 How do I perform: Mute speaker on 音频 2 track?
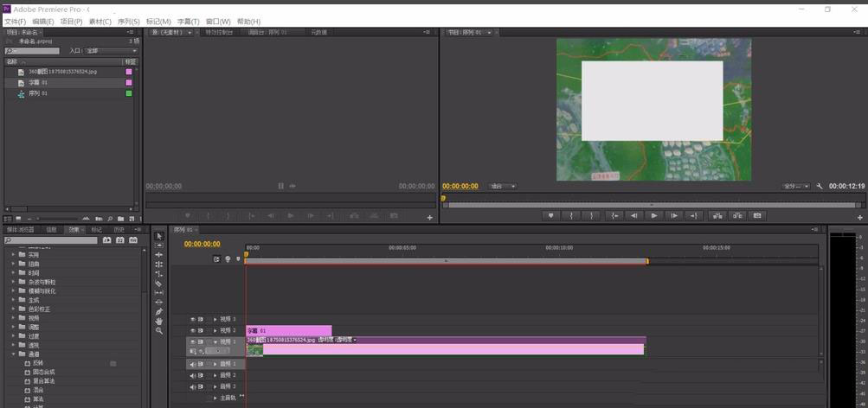[x=193, y=375]
